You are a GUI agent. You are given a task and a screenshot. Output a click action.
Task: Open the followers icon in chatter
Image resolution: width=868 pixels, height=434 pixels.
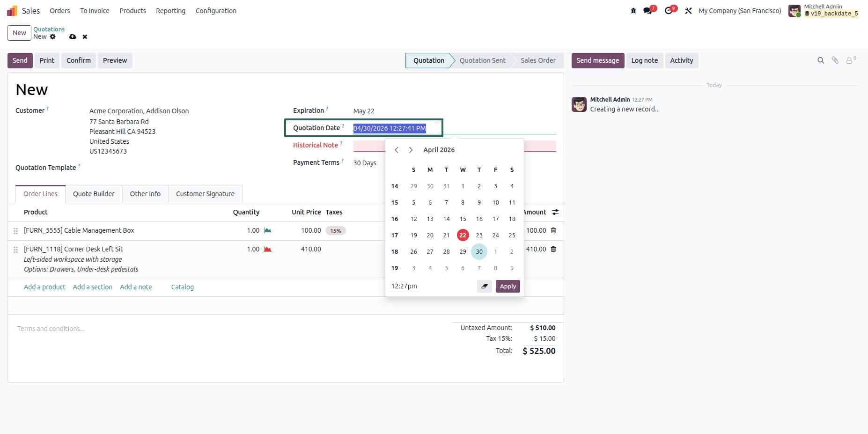(x=851, y=60)
